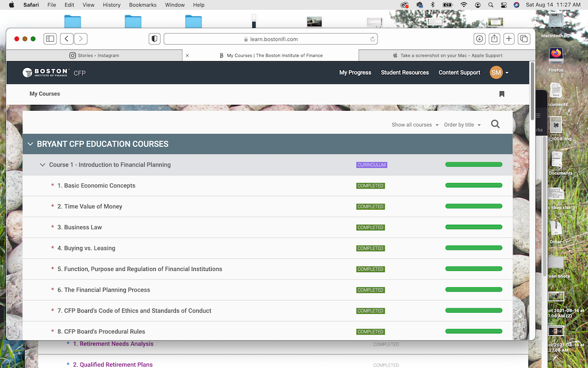Image resolution: width=588 pixels, height=368 pixels.
Task: Click the page vertical scrollbar
Action: pyautogui.click(x=532, y=91)
